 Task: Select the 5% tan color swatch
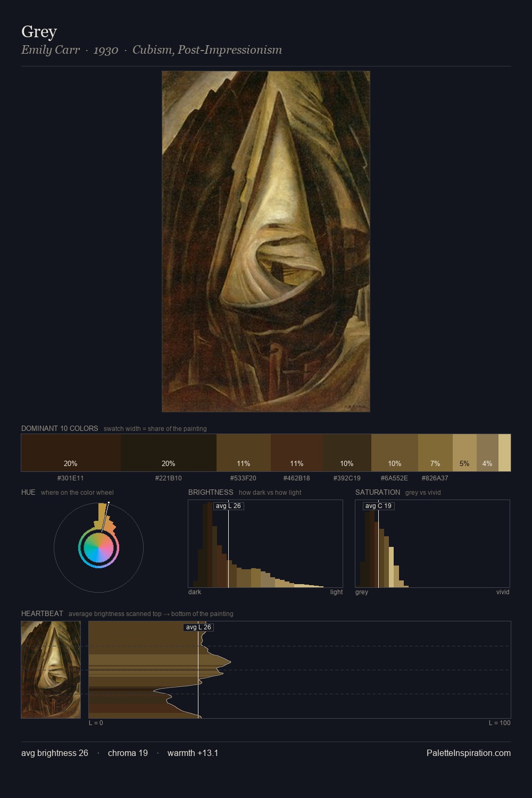[464, 453]
